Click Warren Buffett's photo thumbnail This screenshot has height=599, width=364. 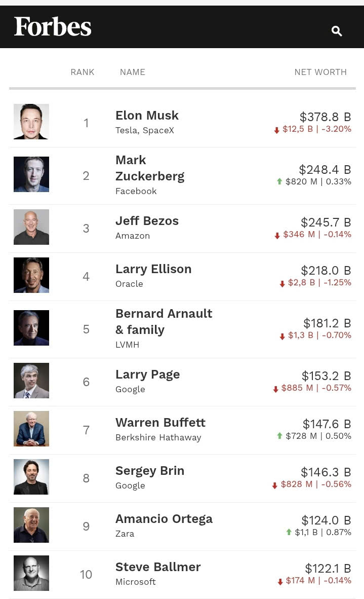point(31,429)
